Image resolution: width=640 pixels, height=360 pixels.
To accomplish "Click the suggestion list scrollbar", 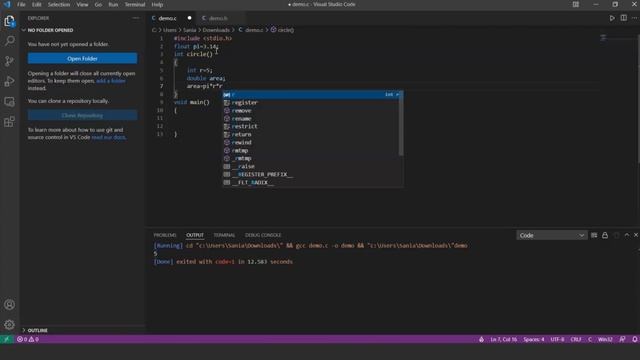I will (x=401, y=123).
